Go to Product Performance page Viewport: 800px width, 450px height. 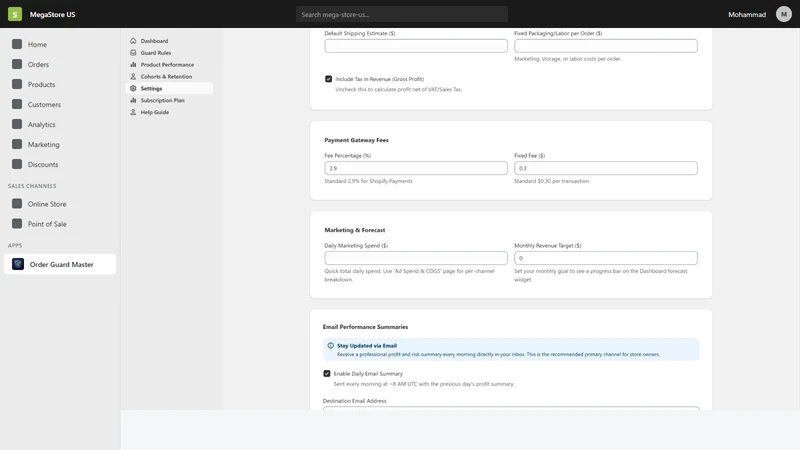pos(169,64)
